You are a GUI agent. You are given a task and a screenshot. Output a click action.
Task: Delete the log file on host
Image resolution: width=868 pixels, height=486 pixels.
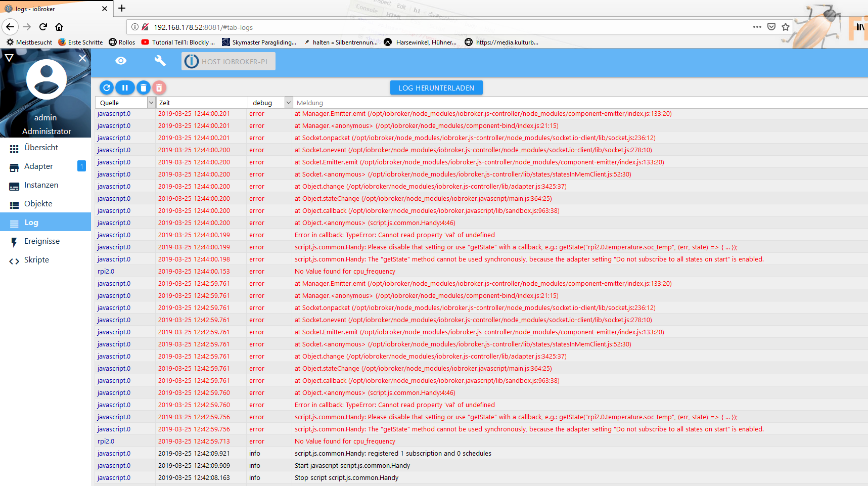[x=160, y=87]
